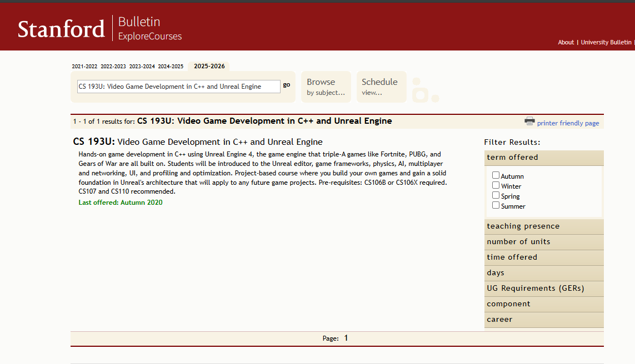This screenshot has width=635, height=364.
Task: Select the 2025-2026 year tab
Action: click(x=209, y=67)
